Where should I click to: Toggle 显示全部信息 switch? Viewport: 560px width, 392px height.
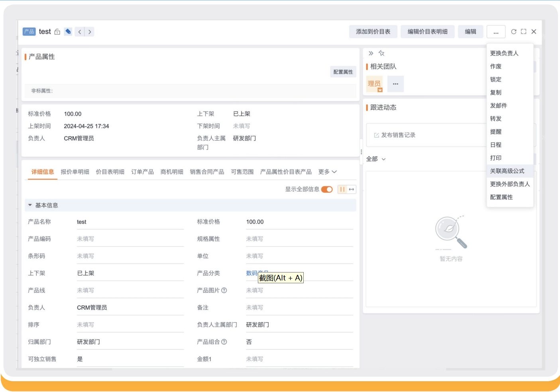[327, 189]
